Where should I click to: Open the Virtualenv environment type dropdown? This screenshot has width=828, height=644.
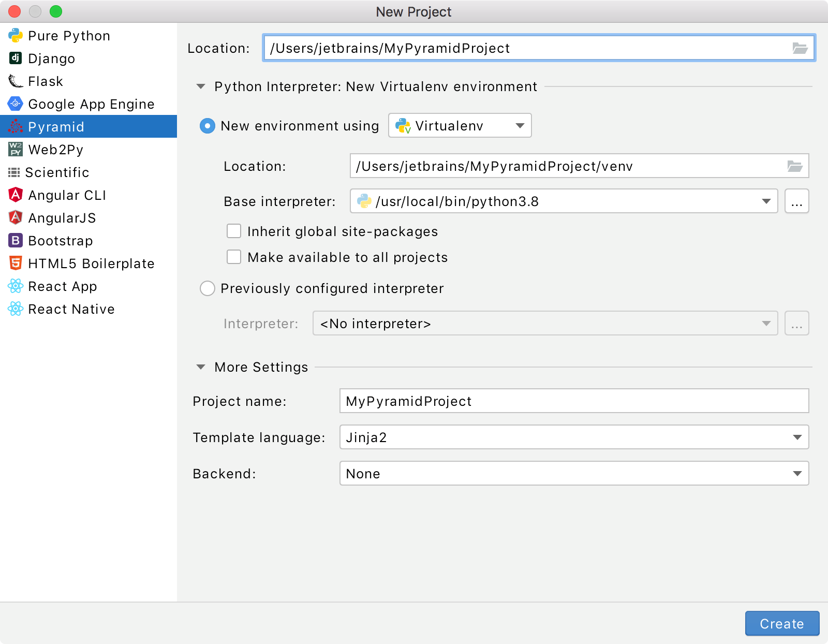(460, 125)
